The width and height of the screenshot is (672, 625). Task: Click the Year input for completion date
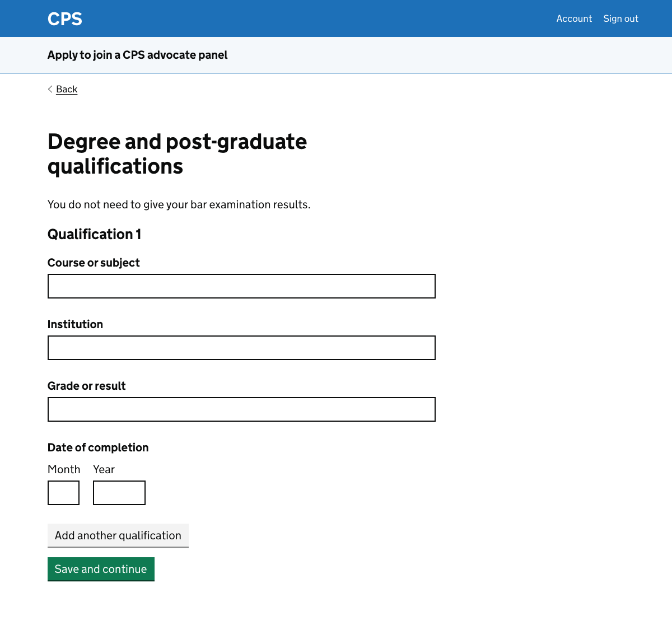tap(119, 493)
